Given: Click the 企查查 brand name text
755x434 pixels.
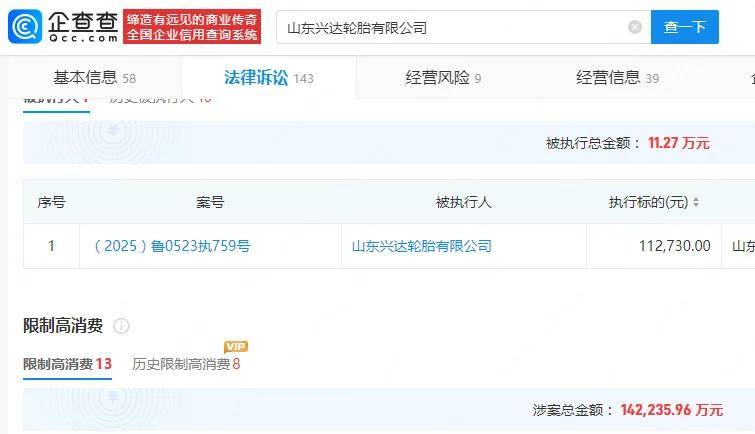Looking at the screenshot, I should pos(83,21).
